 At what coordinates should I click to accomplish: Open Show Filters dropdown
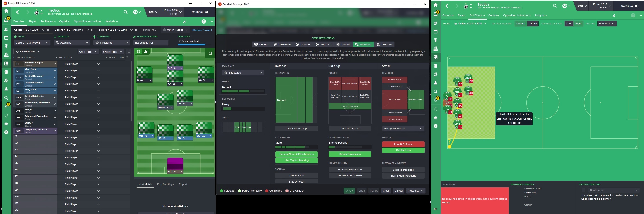(112, 52)
